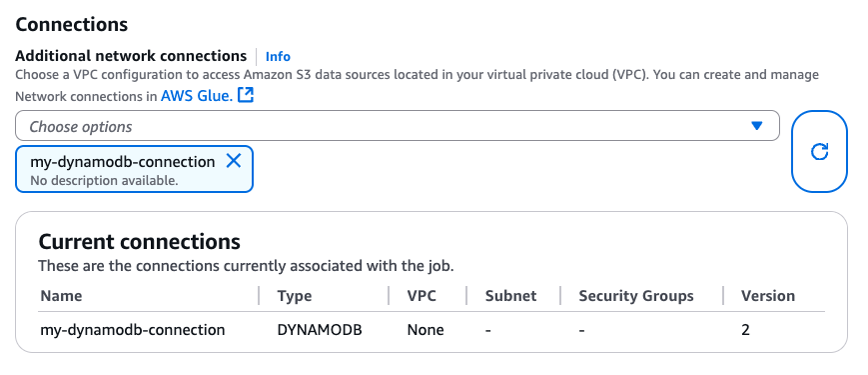This screenshot has height=375, width=868.
Task: Click the Version column header
Action: point(768,296)
